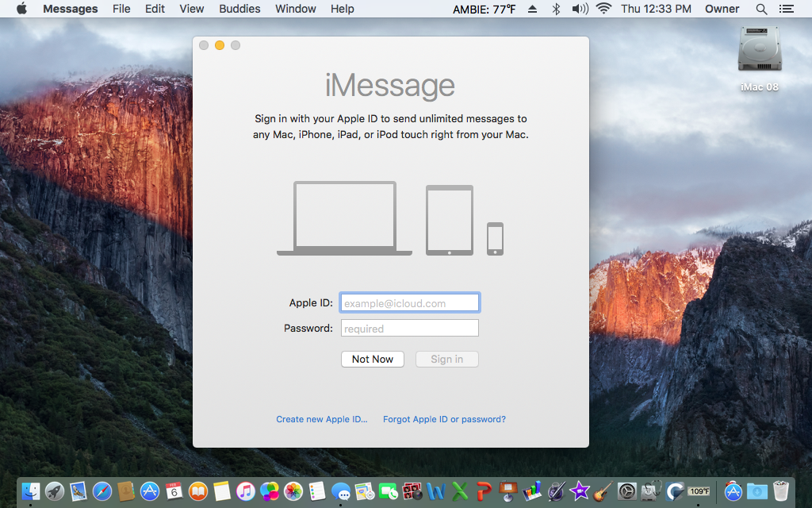Open Launchpad rocket icon in Dock
The width and height of the screenshot is (812, 508).
tap(55, 491)
